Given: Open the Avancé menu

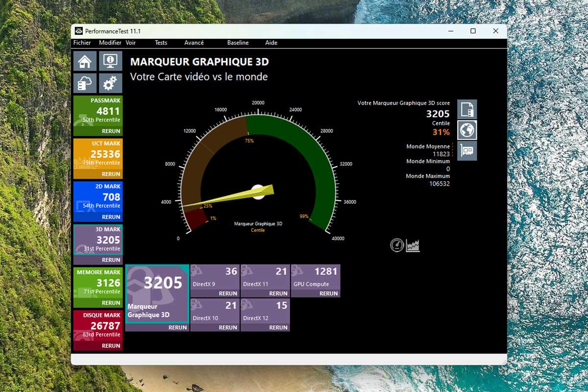Looking at the screenshot, I should pos(194,43).
